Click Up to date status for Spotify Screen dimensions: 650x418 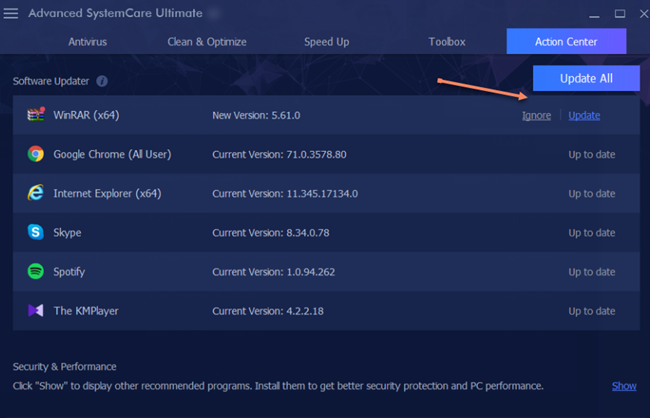pyautogui.click(x=592, y=272)
